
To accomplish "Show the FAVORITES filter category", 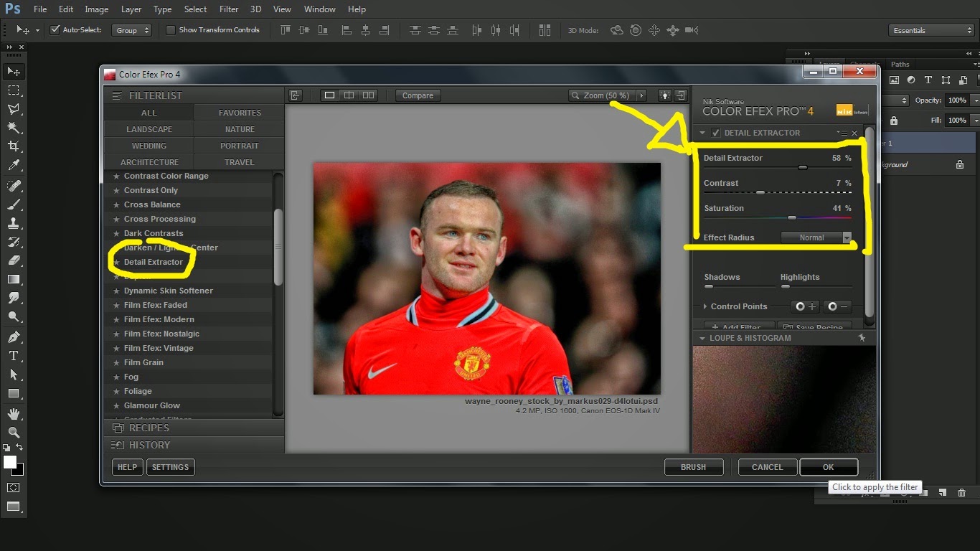I will click(240, 113).
